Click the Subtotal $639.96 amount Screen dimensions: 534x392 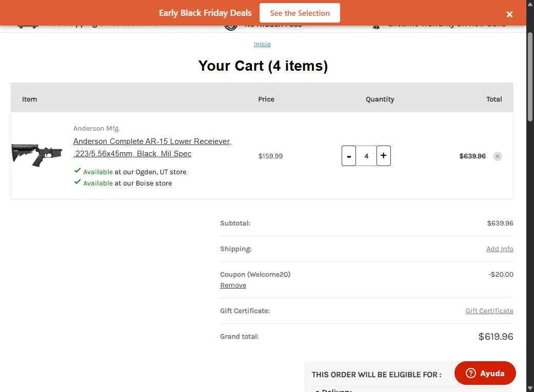coord(500,223)
